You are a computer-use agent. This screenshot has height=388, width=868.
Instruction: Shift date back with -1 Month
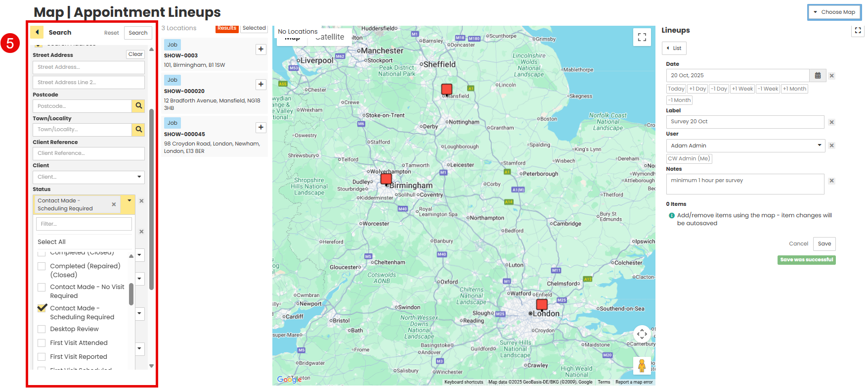680,100
